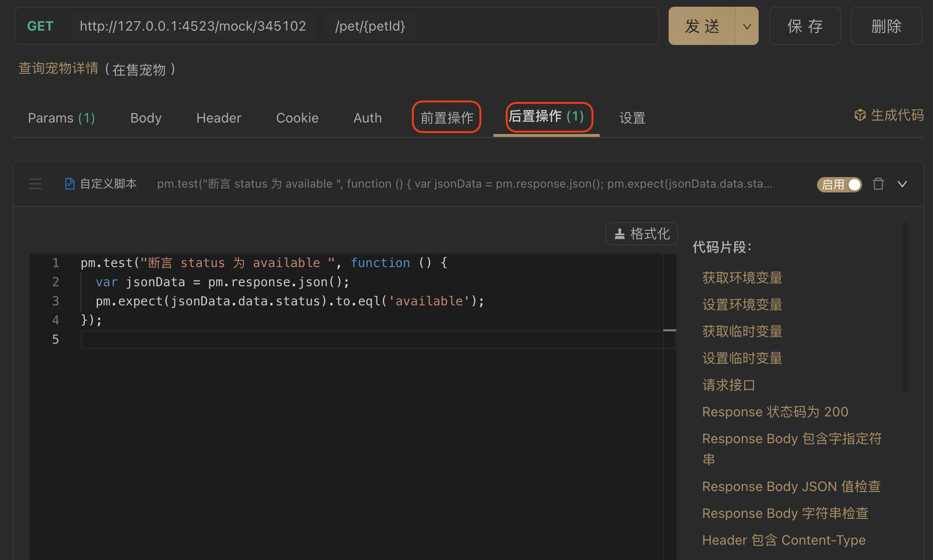Image resolution: width=933 pixels, height=560 pixels.
Task: Click the /pet/{petId} path field
Action: tap(370, 26)
